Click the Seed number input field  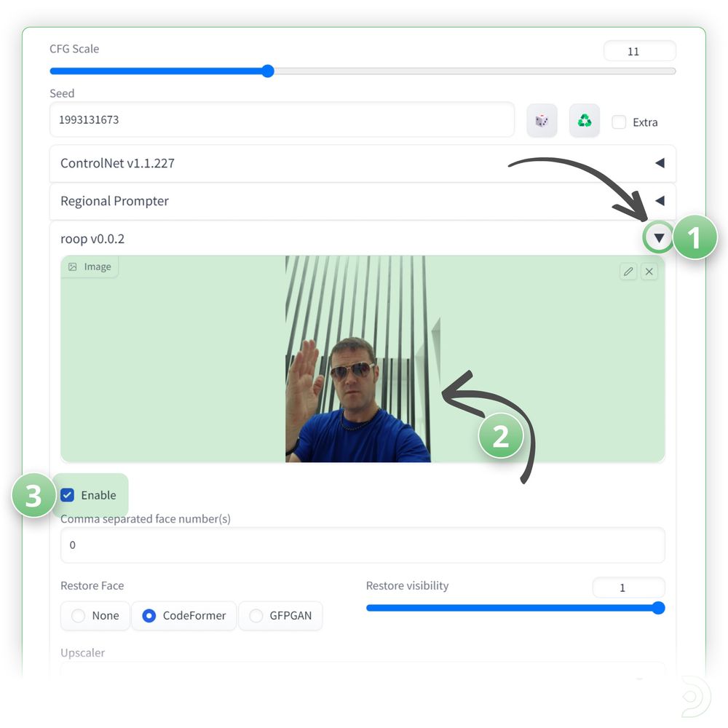click(x=282, y=120)
